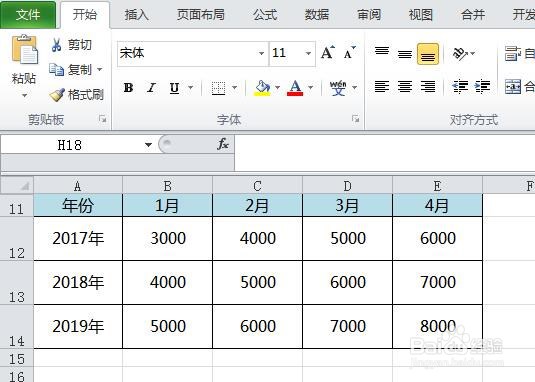
Task: Click the phonetic guide wén icon
Action: tap(338, 88)
